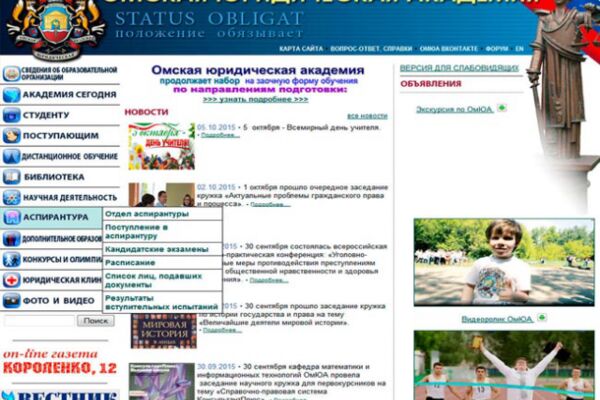Screen dimensions: 600x400
Task: Click the Новости section heading
Action: 146,112
